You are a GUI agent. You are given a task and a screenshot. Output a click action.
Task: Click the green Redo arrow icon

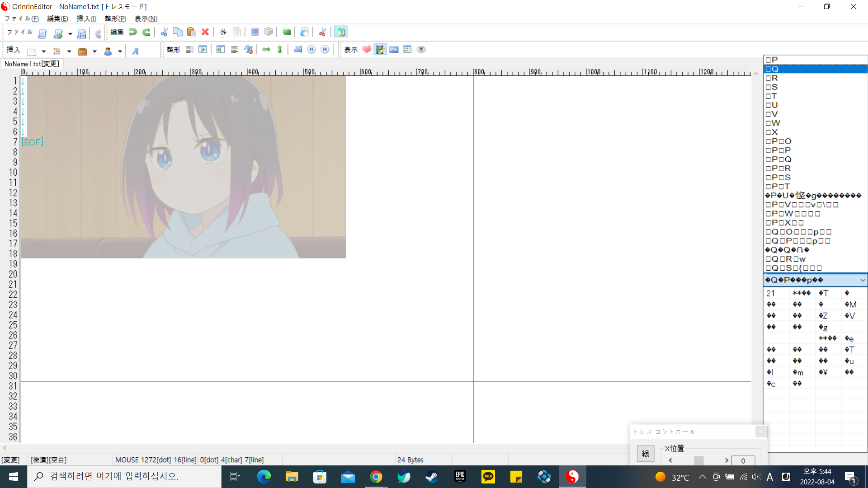coord(146,32)
